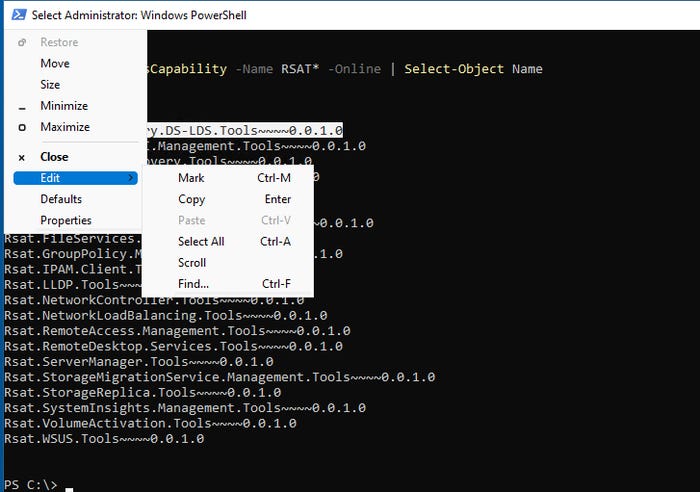Choose Find... in the Edit submenu

[x=228, y=284]
